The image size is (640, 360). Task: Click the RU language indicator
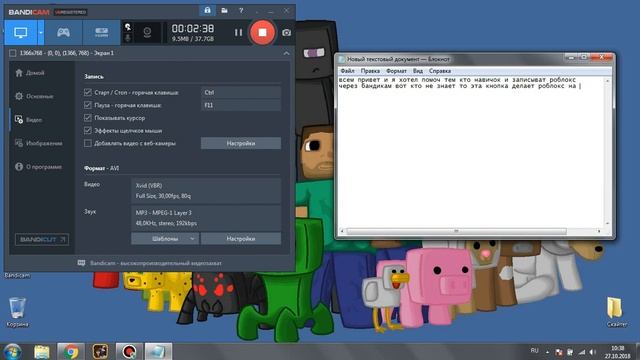(534, 351)
